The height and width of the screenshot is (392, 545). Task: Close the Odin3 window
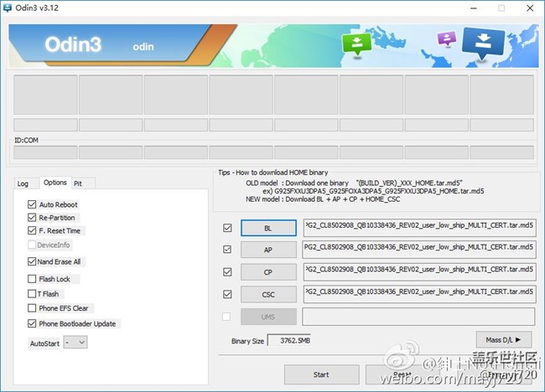(x=530, y=8)
